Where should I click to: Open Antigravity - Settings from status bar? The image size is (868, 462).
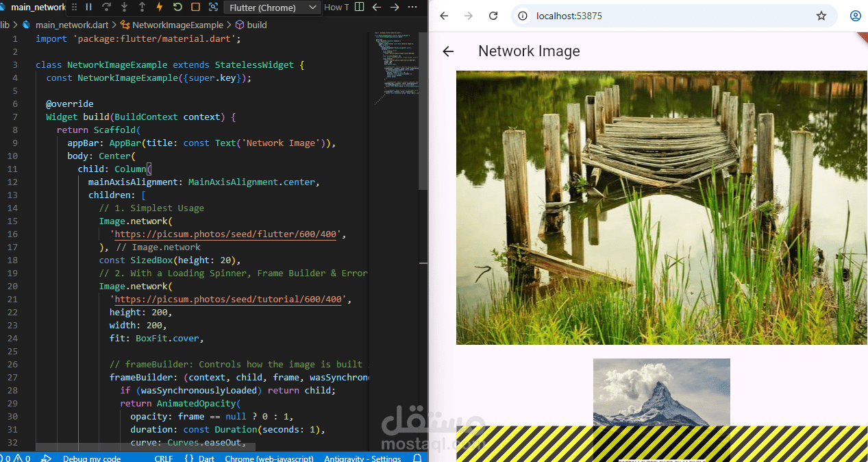[362, 458]
